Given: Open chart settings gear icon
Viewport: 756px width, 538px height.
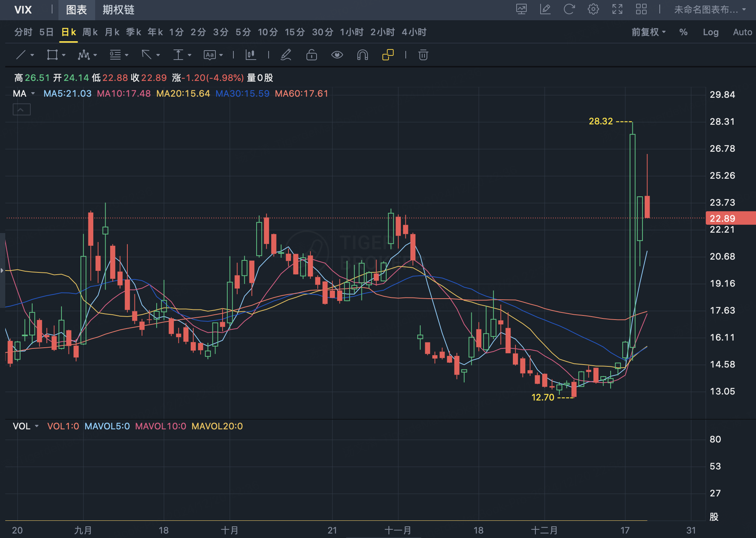Looking at the screenshot, I should pyautogui.click(x=593, y=9).
